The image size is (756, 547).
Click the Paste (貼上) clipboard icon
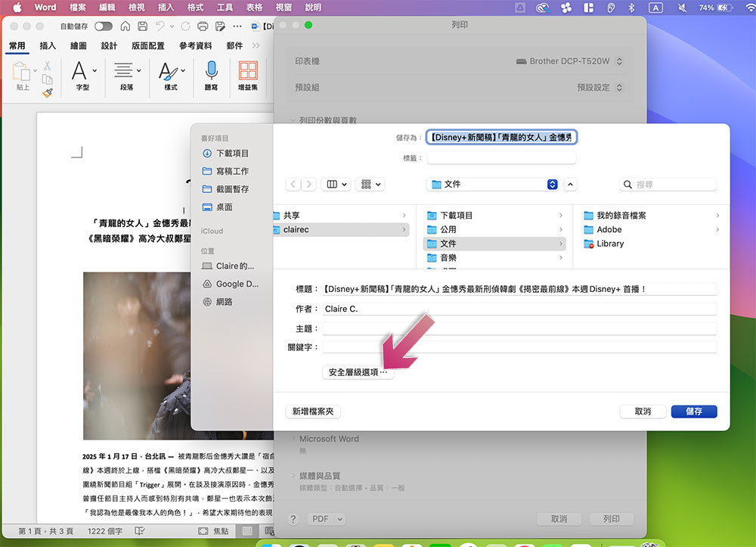pos(21,72)
